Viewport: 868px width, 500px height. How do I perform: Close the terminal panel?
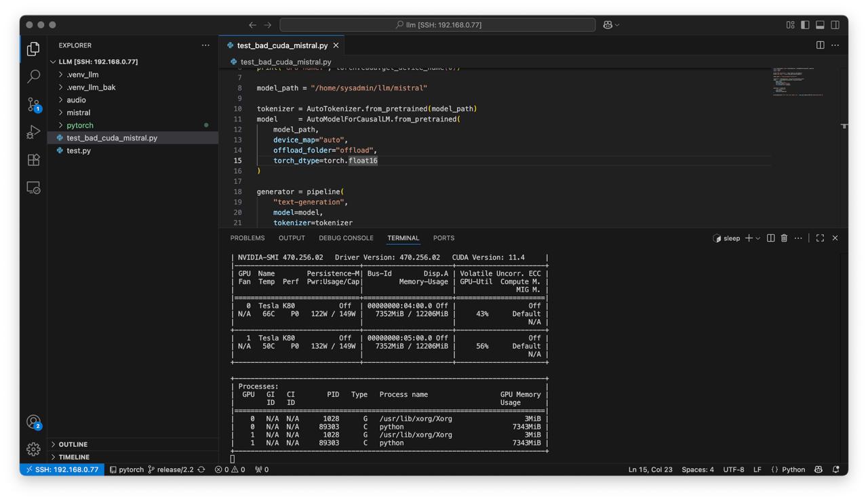(x=835, y=238)
